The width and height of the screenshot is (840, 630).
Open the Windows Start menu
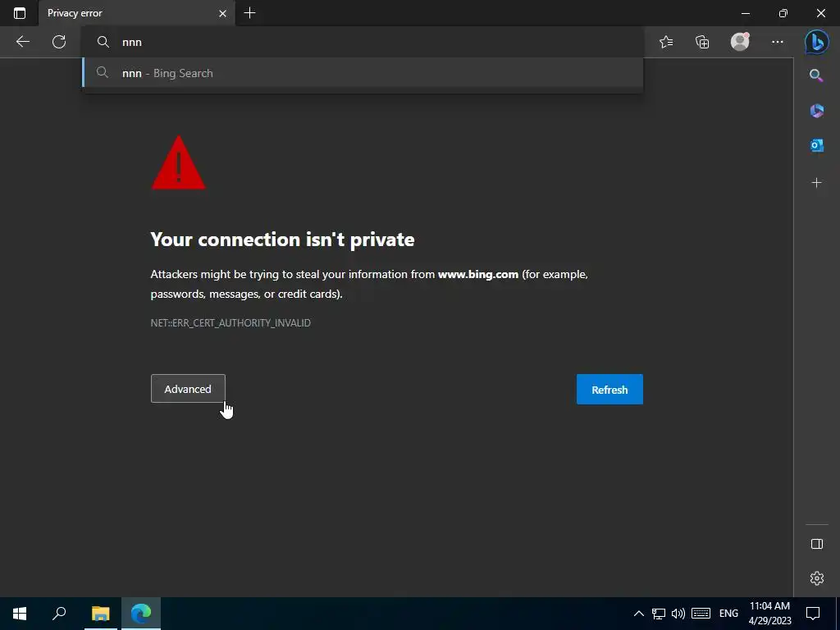[20, 614]
